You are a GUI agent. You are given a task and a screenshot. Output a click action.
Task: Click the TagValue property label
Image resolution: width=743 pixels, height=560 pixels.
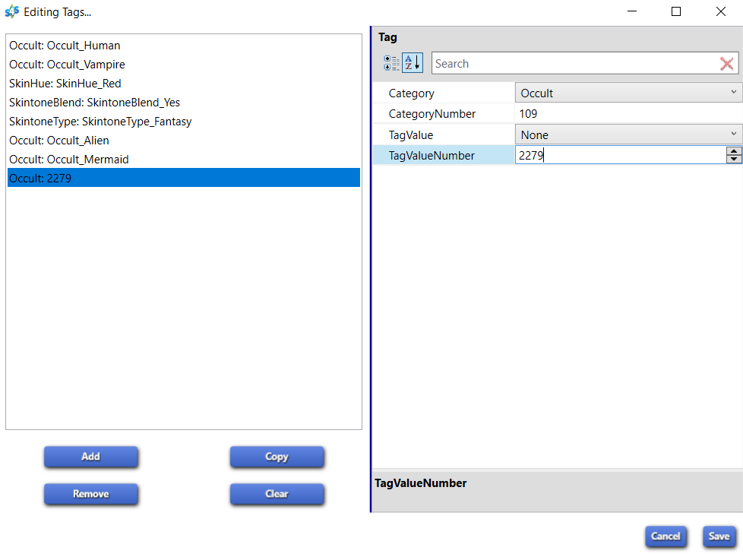(x=411, y=135)
